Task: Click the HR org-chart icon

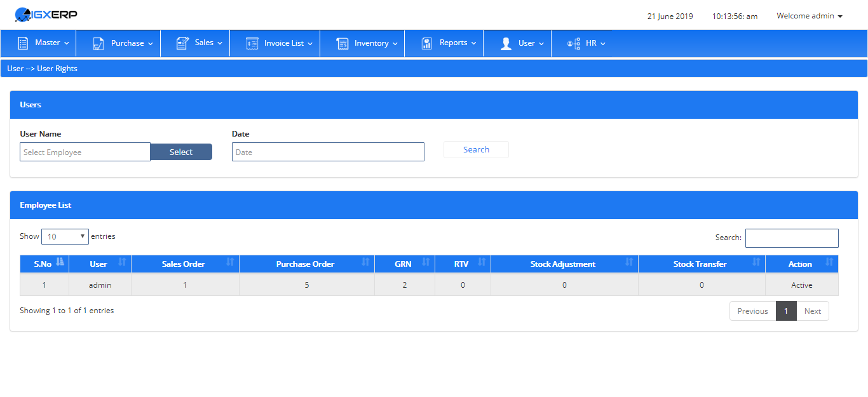Action: (x=574, y=43)
